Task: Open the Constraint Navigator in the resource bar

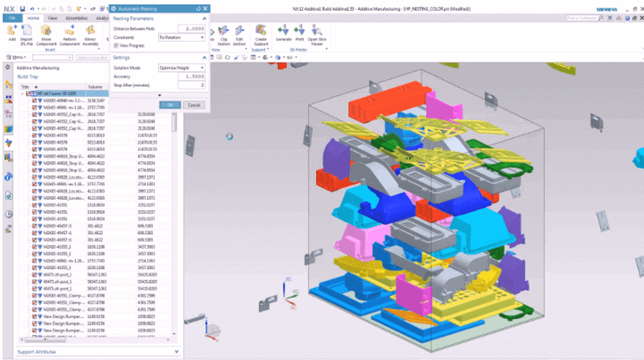Action: pyautogui.click(x=8, y=99)
